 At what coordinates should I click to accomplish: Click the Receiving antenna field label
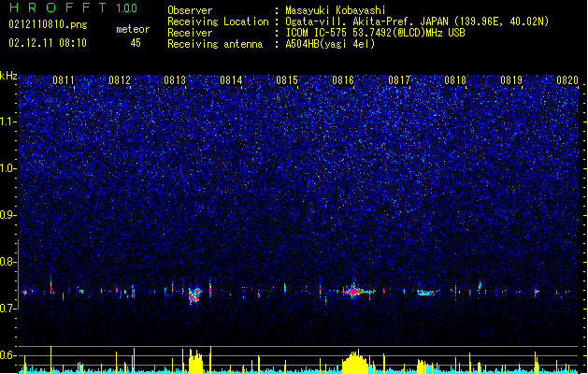coord(215,44)
